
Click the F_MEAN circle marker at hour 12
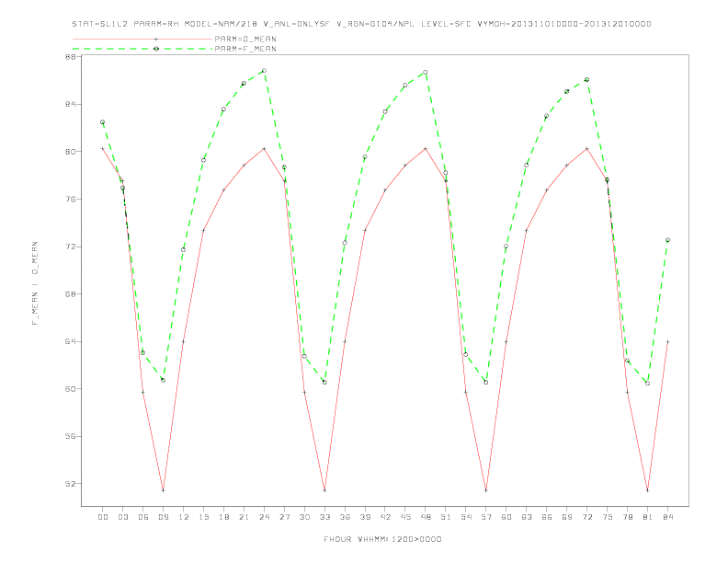[184, 250]
